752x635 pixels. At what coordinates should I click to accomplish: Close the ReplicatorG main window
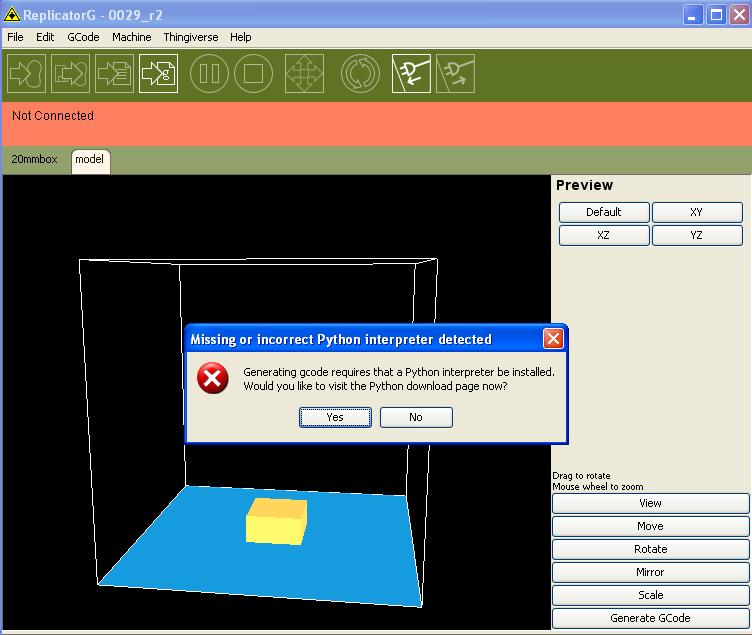[740, 15]
